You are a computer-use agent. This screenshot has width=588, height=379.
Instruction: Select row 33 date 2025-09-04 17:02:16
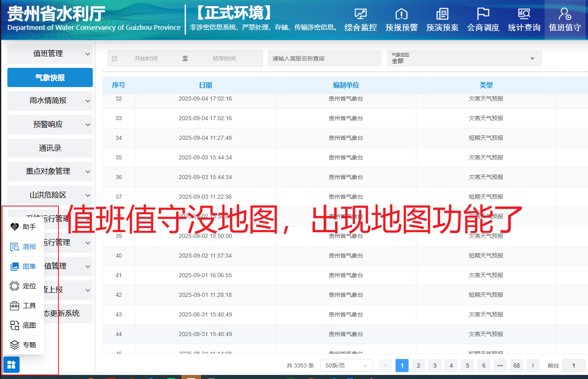pyautogui.click(x=205, y=118)
